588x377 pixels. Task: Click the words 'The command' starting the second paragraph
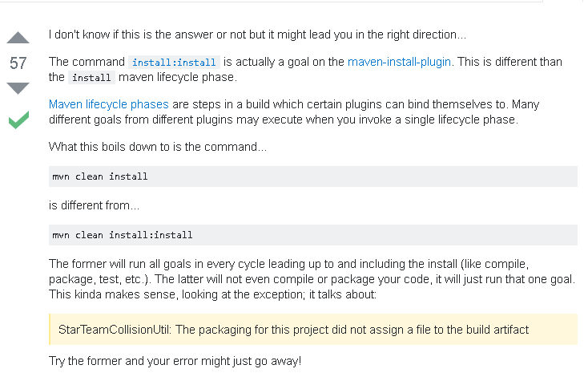[87, 62]
